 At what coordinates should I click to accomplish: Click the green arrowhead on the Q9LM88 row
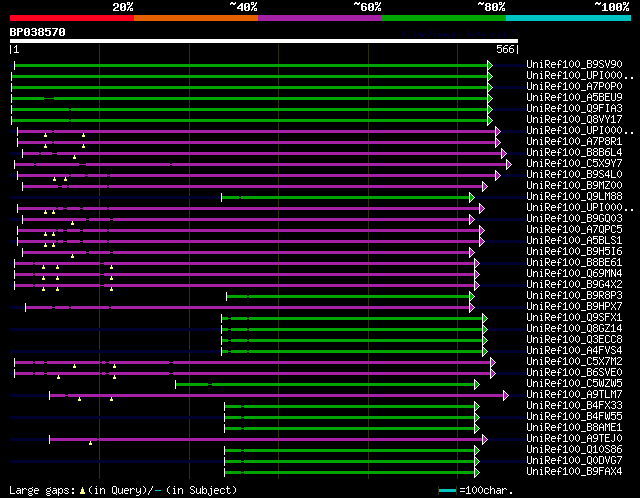click(471, 197)
